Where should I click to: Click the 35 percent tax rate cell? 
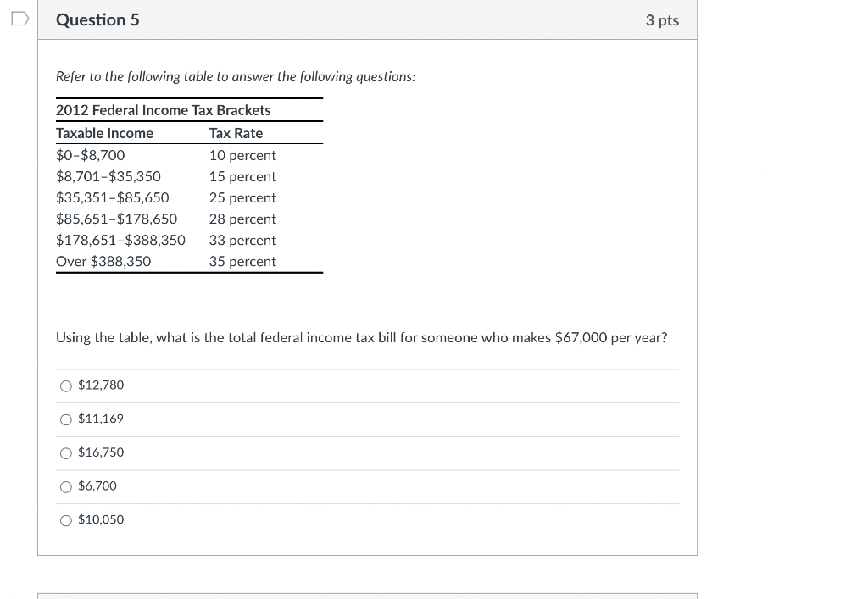click(242, 261)
